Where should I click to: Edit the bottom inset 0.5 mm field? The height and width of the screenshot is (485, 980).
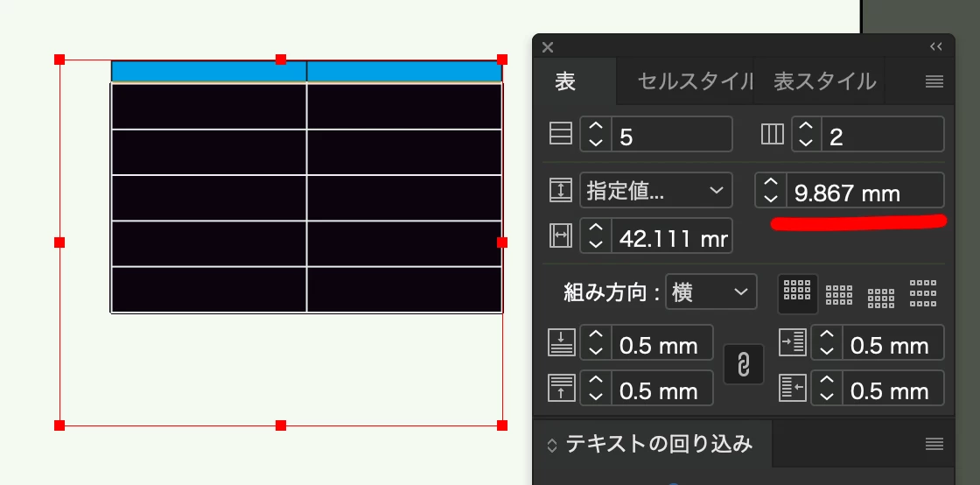(662, 388)
